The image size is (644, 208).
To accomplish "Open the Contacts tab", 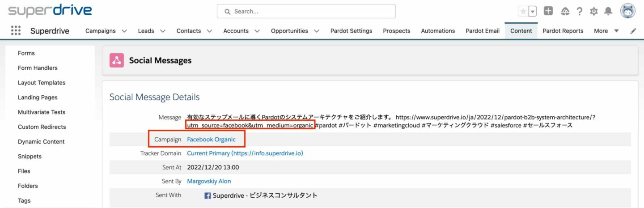I will click(189, 31).
